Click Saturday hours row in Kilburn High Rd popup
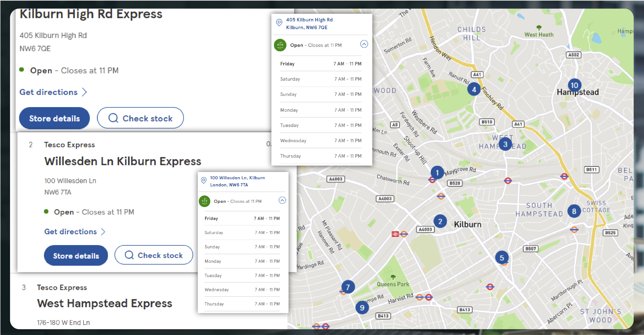644x335 pixels. 321,79
